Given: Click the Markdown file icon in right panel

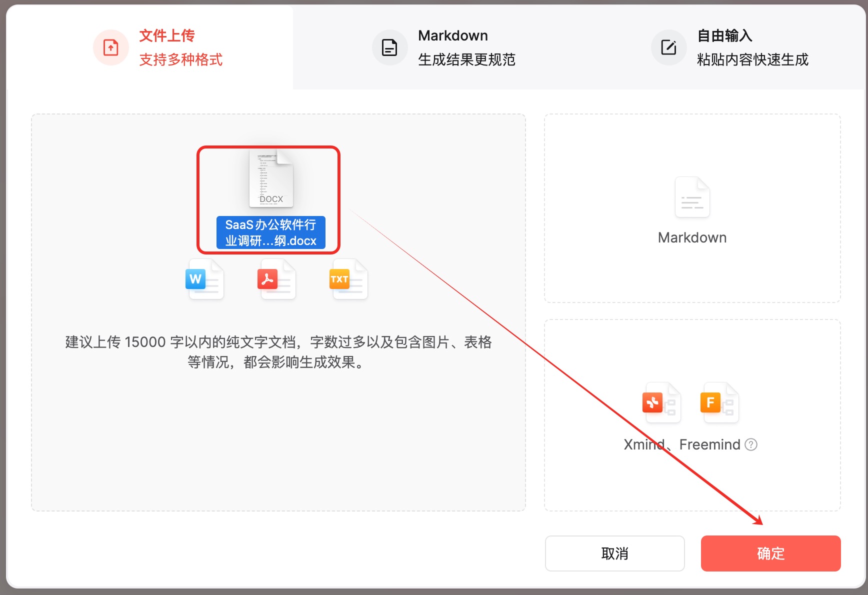Looking at the screenshot, I should tap(692, 197).
